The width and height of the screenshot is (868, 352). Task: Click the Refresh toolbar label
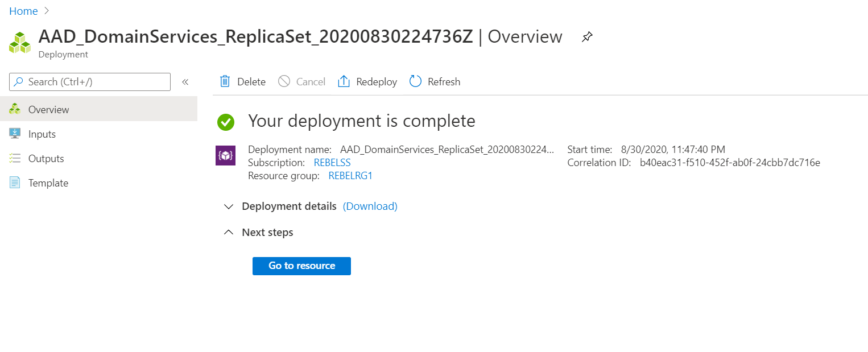click(444, 82)
